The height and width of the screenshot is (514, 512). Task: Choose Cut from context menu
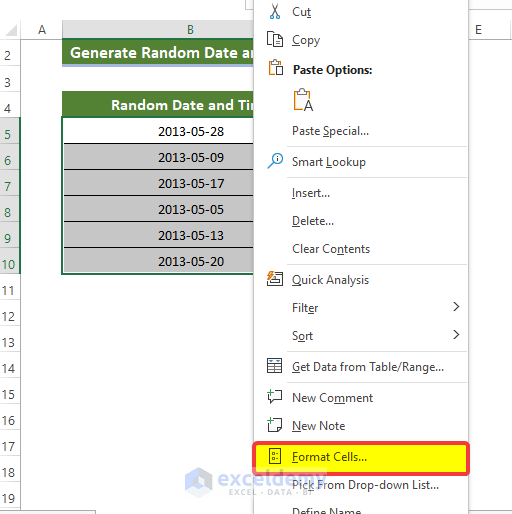(x=361, y=11)
